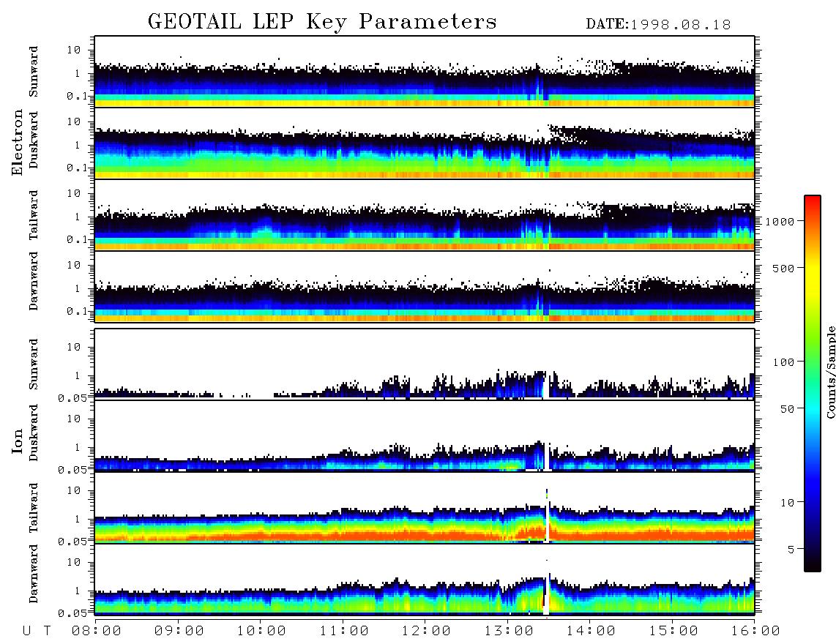836x644 pixels.
Task: Click the 0.05 tick on Ion Sunward axis
Action: pos(72,397)
